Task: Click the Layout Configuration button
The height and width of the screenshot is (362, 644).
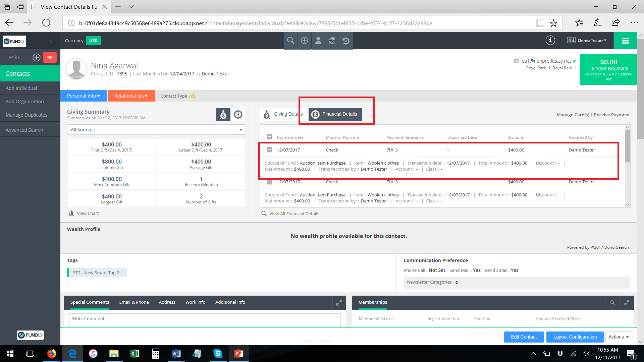Action: pyautogui.click(x=575, y=337)
